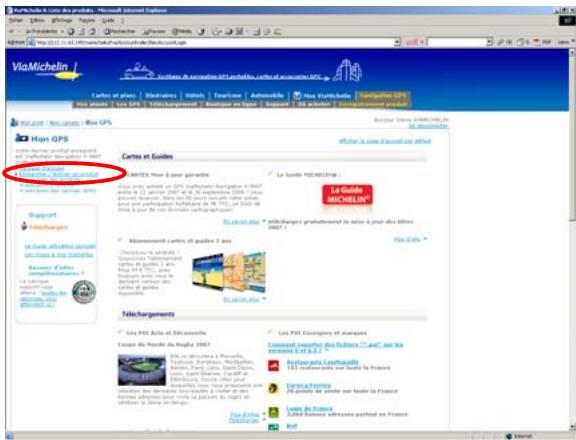Click En savoir plus under subscription image

coord(241,299)
